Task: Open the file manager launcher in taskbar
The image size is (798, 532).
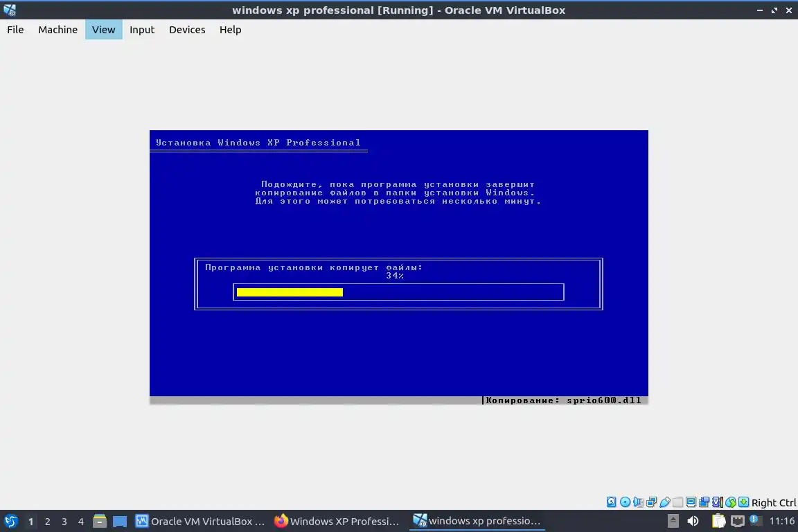Action: (100, 521)
